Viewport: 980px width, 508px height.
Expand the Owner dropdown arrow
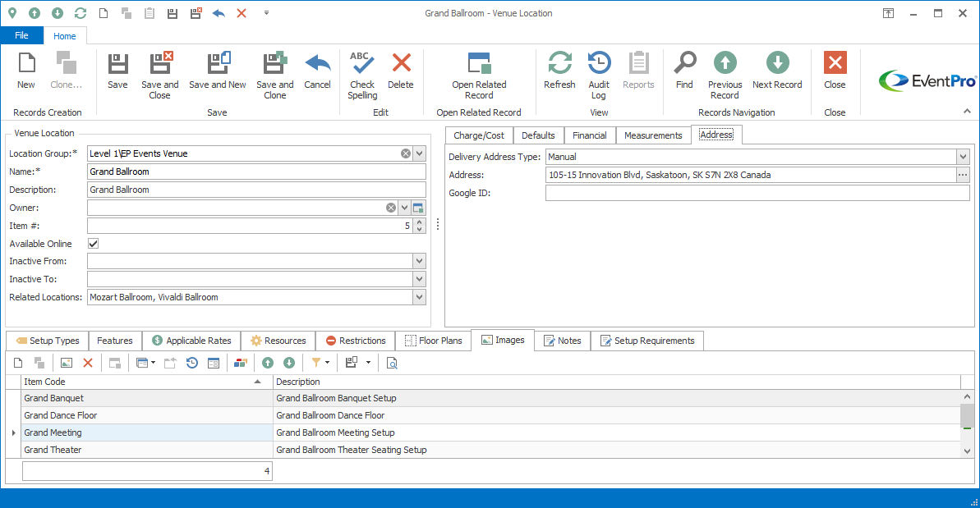[404, 208]
